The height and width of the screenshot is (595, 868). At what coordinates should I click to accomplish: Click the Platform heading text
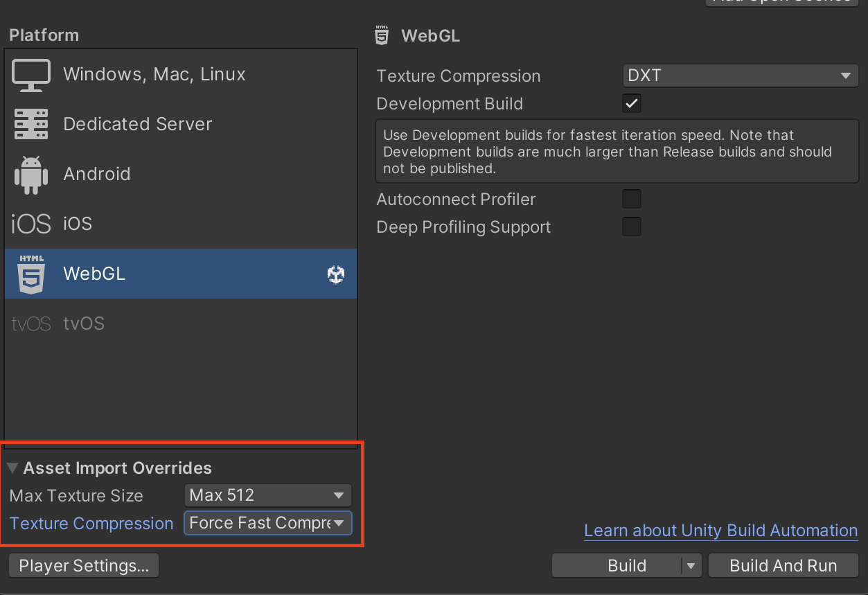pos(44,35)
